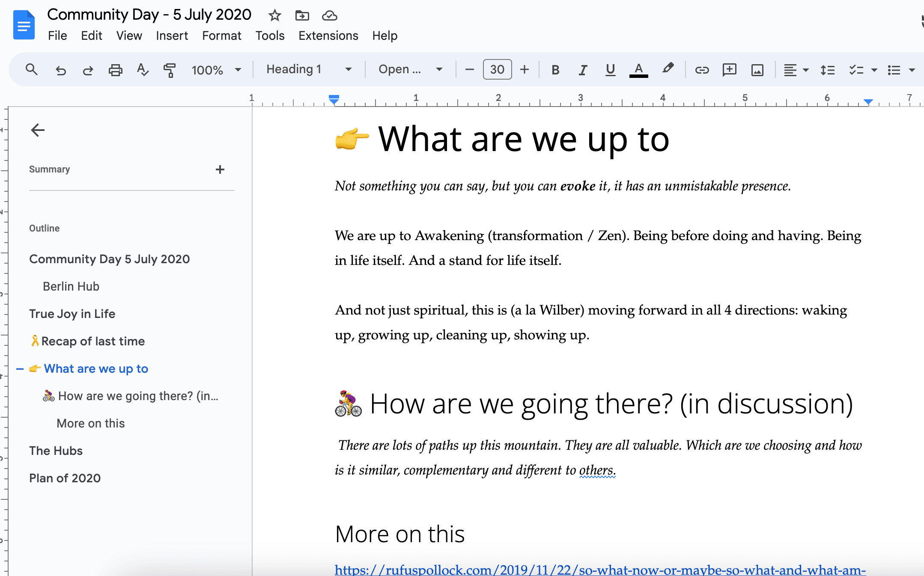Click the undo arrow icon
Image resolution: width=924 pixels, height=576 pixels.
pyautogui.click(x=61, y=70)
